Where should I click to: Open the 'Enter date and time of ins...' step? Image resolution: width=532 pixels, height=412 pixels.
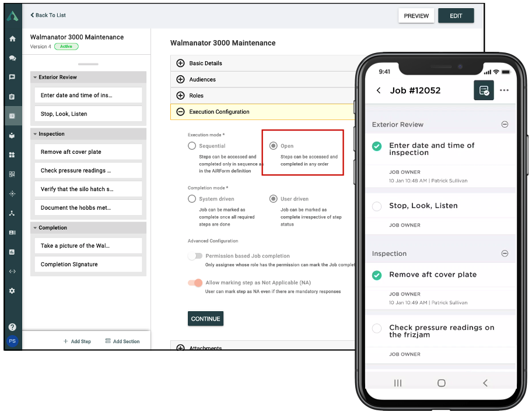pyautogui.click(x=88, y=95)
